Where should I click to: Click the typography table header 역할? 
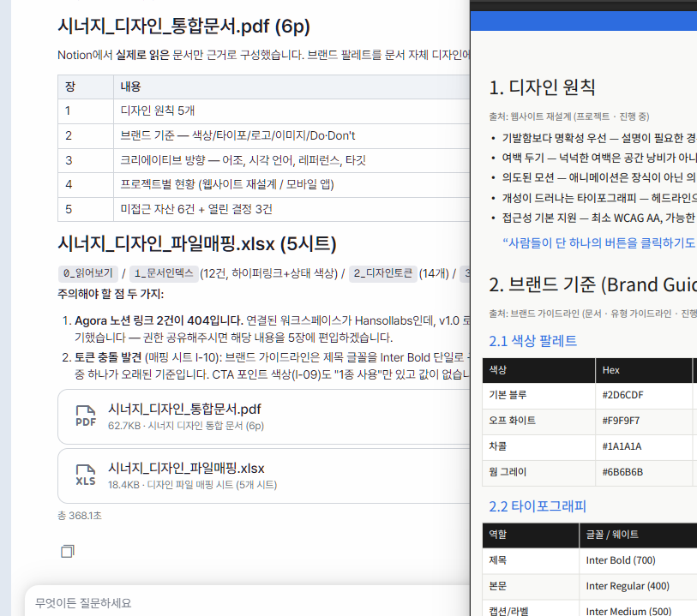(x=531, y=535)
